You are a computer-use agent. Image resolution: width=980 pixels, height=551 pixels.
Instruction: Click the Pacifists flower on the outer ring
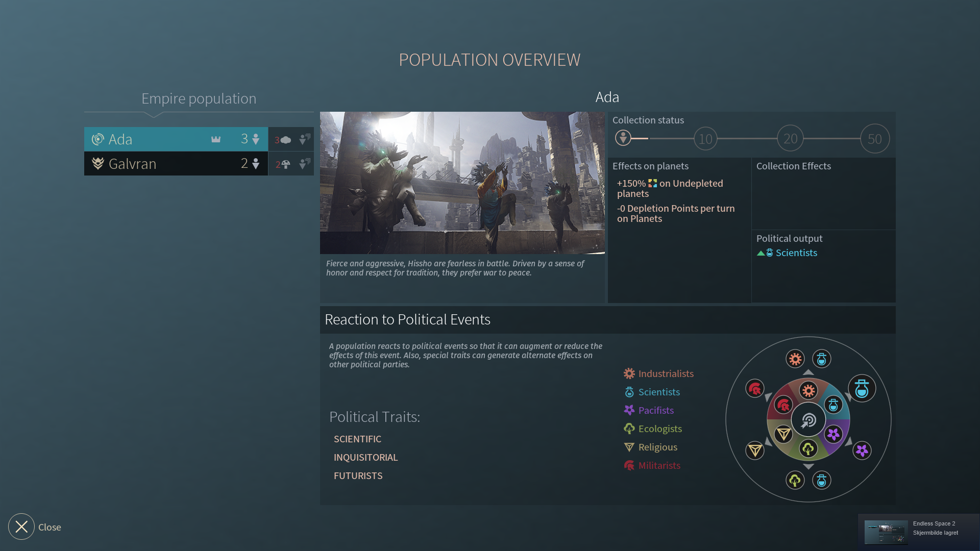coord(862,450)
